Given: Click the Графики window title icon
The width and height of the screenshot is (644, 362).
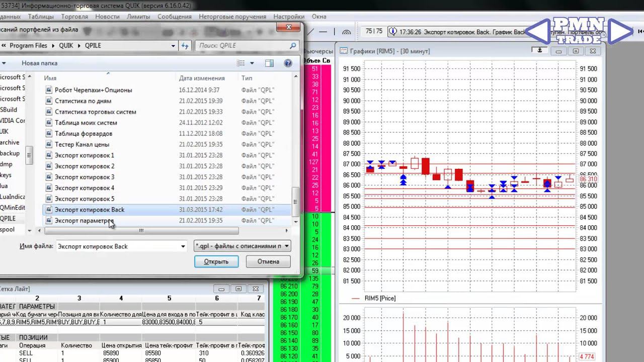Looking at the screenshot, I should [344, 51].
